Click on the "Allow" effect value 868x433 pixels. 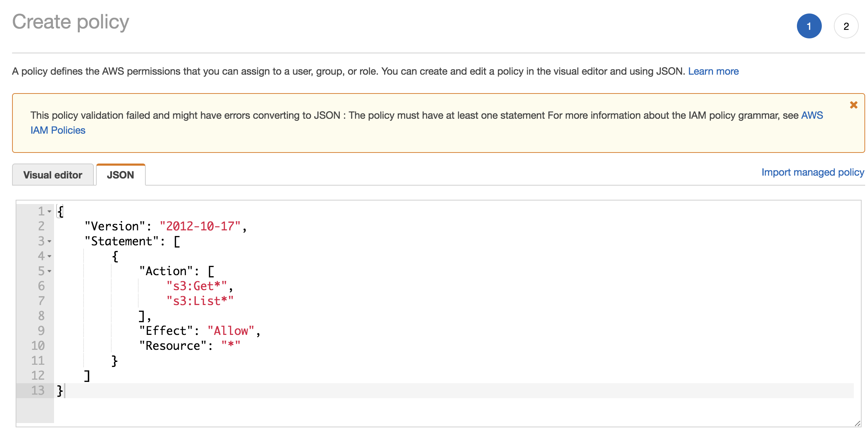point(231,331)
